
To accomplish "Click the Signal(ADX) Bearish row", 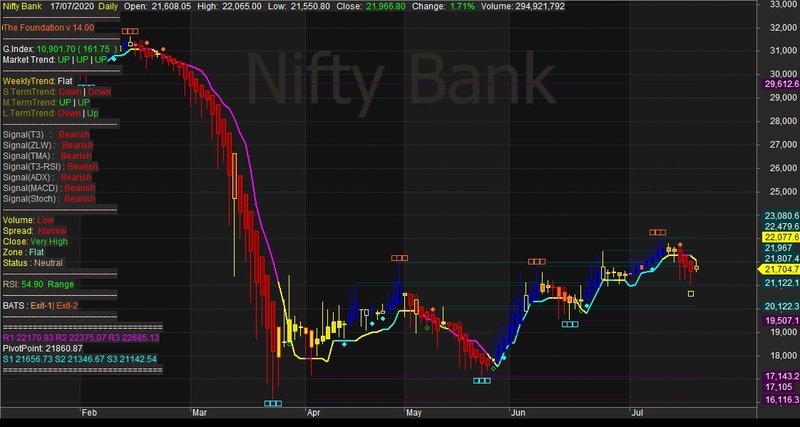I will [x=47, y=178].
